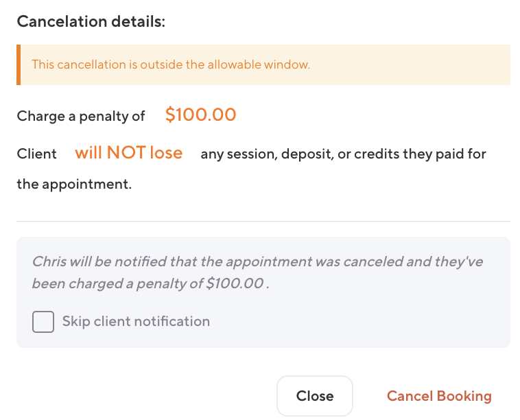Click the $100.00 amount in the italic message

click(235, 283)
